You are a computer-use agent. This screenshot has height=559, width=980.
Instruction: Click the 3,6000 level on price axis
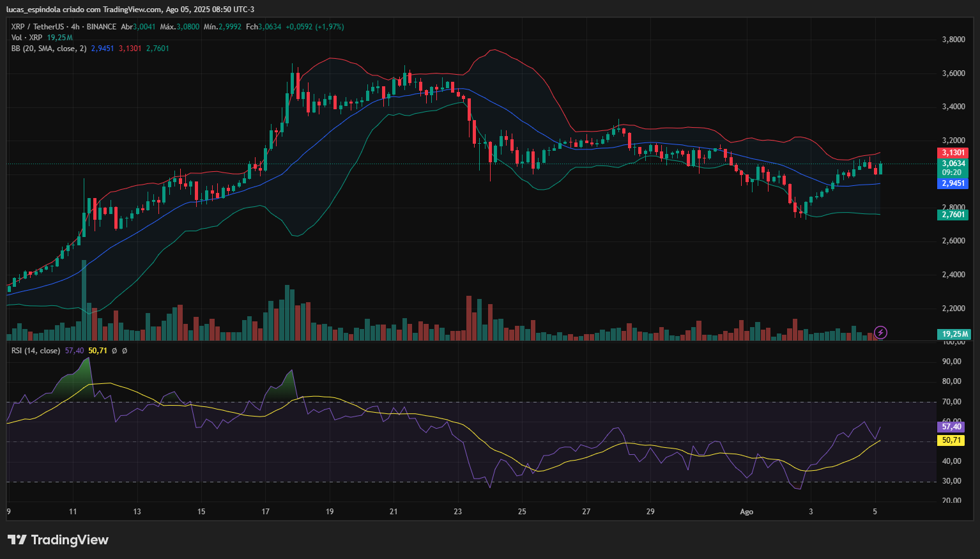tap(953, 73)
